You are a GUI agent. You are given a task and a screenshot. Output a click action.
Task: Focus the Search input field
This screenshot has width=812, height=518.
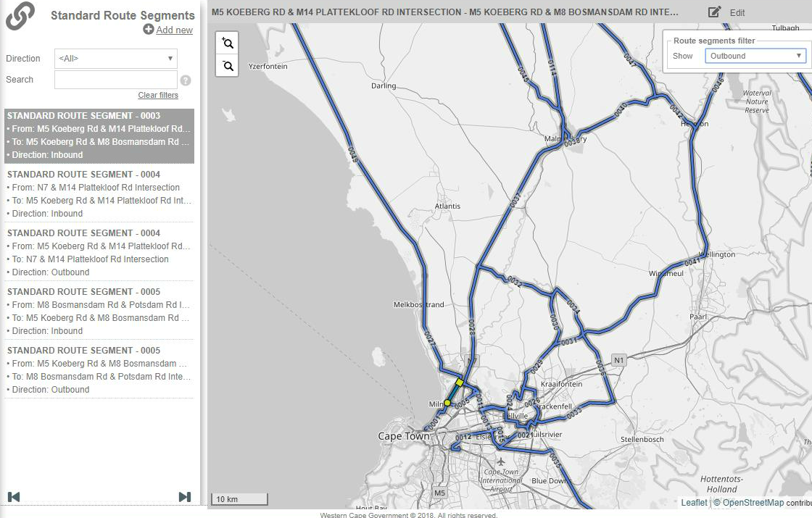[116, 80]
